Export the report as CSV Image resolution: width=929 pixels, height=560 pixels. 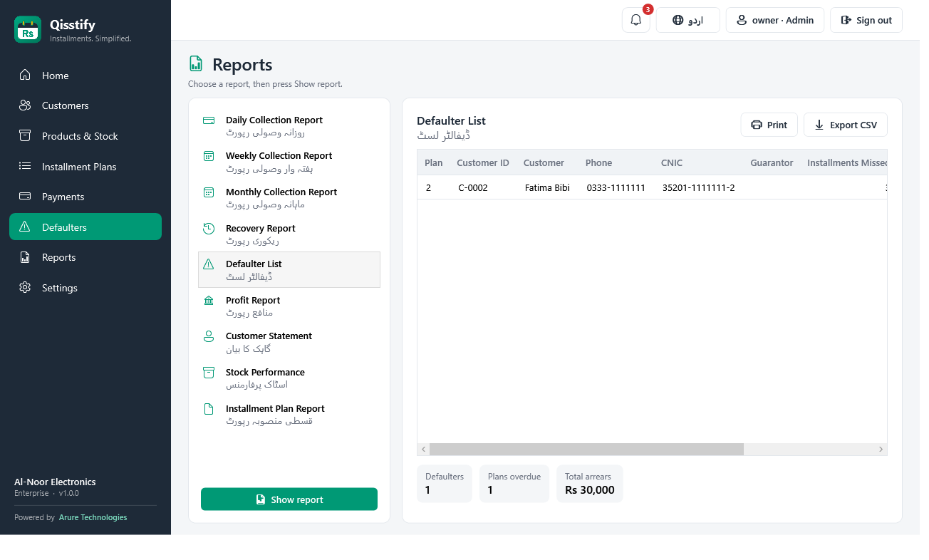coord(846,125)
